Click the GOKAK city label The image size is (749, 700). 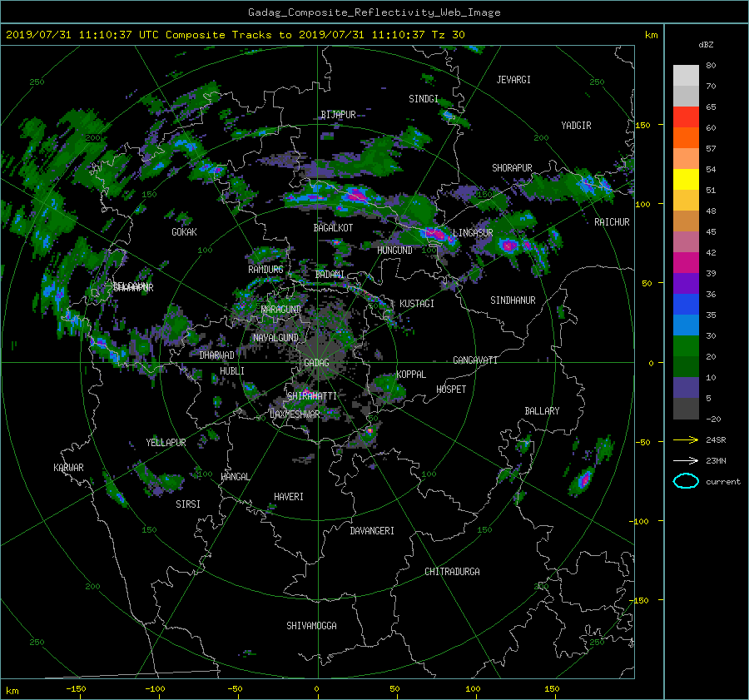[x=184, y=232]
